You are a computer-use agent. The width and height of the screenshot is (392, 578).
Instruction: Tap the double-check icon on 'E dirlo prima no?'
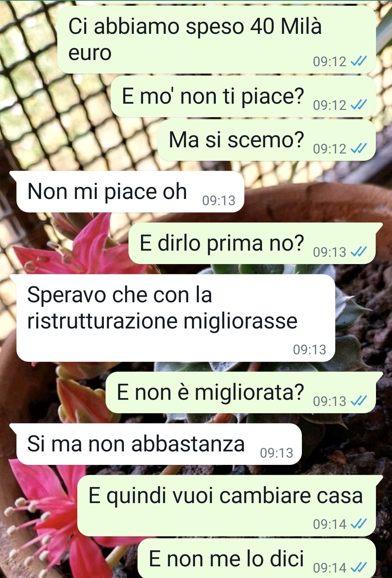[359, 252]
